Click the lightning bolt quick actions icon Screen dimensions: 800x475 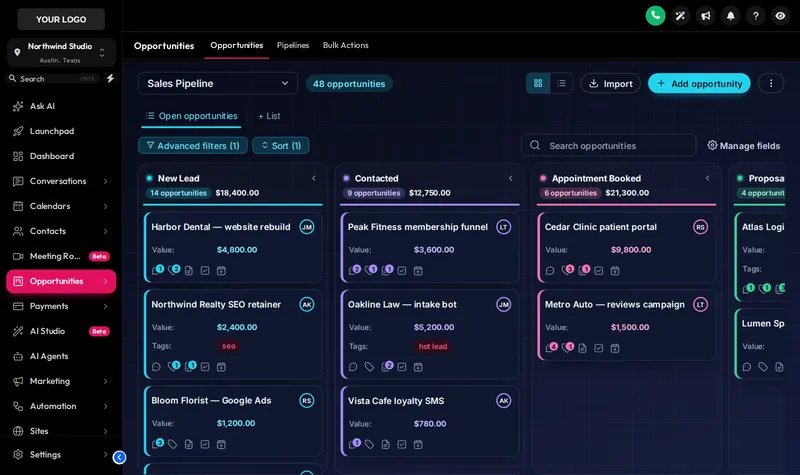tap(110, 79)
